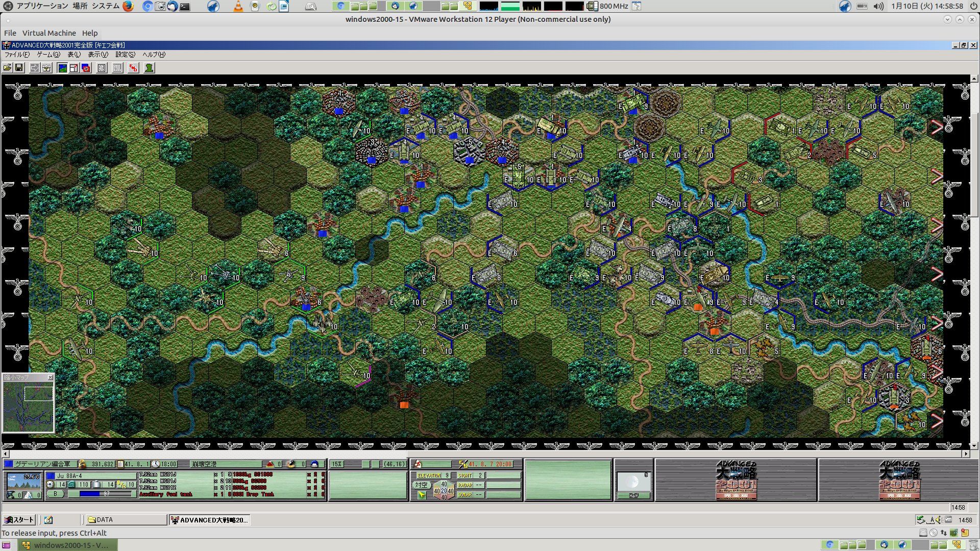Click the Ubuntu power icon in top panel
Screen dimensions: 980x551
[973, 6]
